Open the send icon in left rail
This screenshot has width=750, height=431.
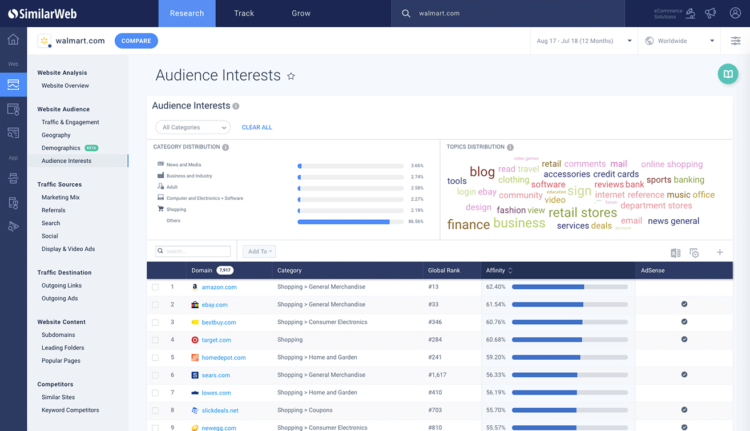pos(13,226)
